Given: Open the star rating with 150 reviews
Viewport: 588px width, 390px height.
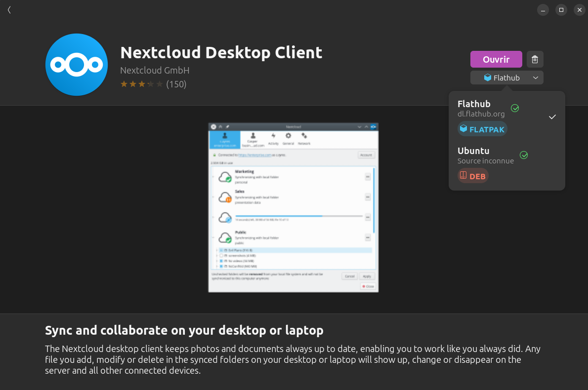Looking at the screenshot, I should pos(153,84).
